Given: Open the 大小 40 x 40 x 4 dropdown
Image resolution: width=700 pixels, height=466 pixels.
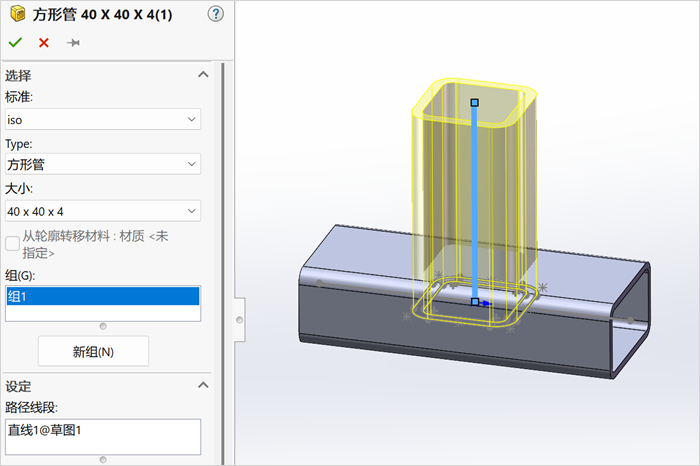Looking at the screenshot, I should pos(103,211).
